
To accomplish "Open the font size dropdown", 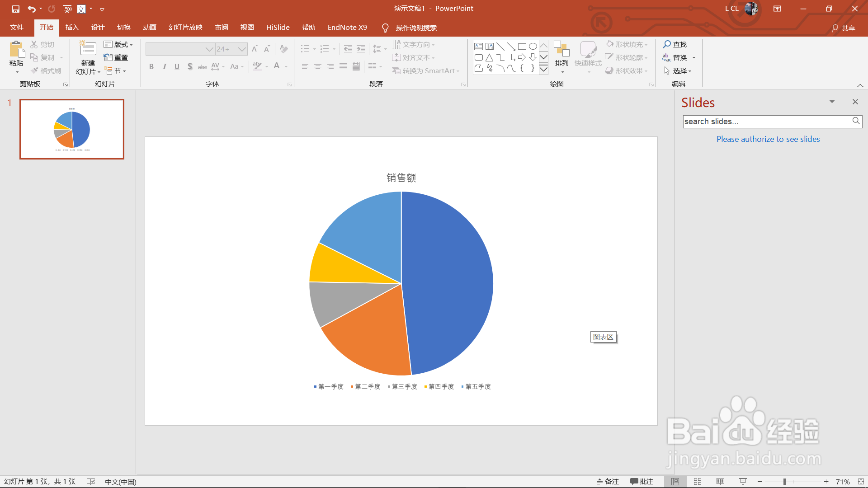I will [242, 49].
